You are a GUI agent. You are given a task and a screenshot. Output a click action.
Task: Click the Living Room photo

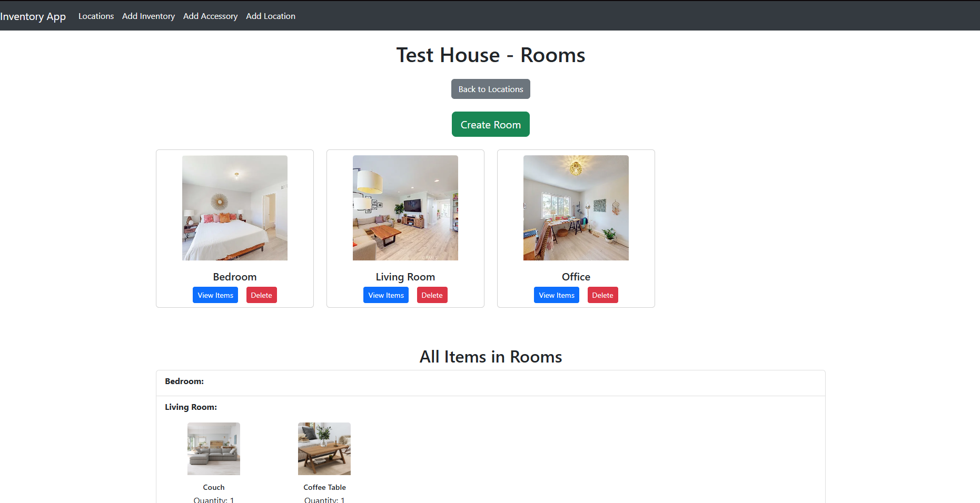pyautogui.click(x=405, y=208)
